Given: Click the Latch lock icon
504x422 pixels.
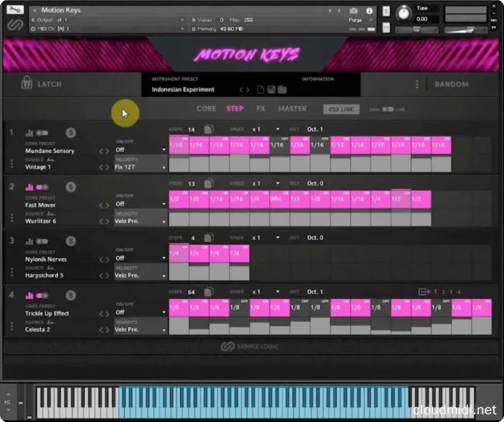Looking at the screenshot, I should 26,84.
